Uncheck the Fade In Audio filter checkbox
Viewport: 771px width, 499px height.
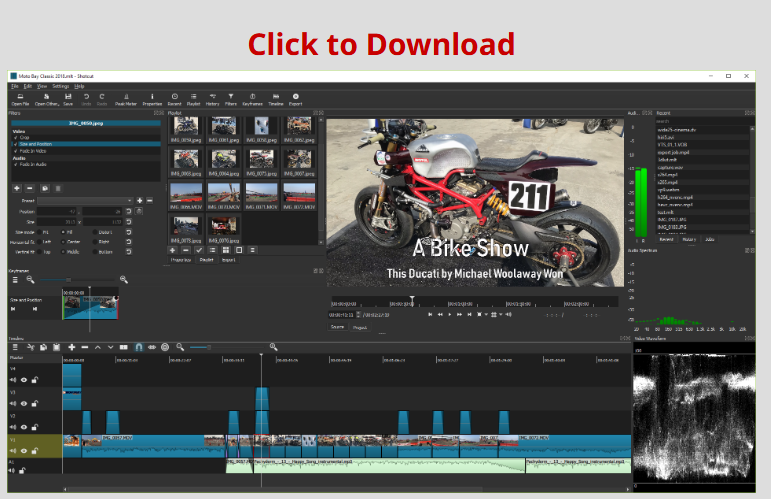pyautogui.click(x=16, y=164)
